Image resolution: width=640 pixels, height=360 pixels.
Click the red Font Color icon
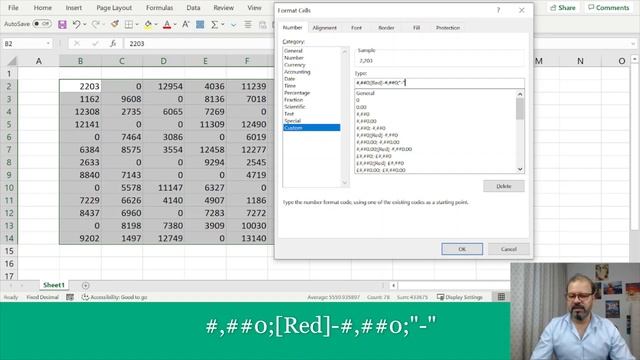pos(167,24)
